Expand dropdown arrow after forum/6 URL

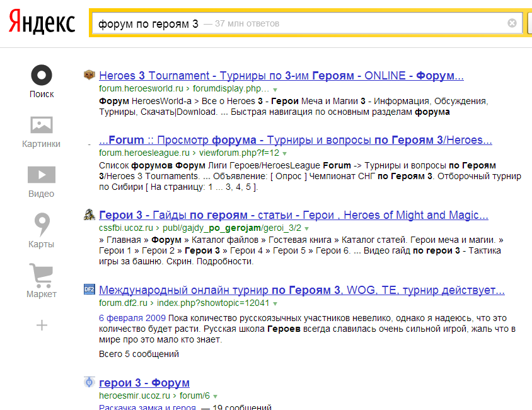(215, 396)
